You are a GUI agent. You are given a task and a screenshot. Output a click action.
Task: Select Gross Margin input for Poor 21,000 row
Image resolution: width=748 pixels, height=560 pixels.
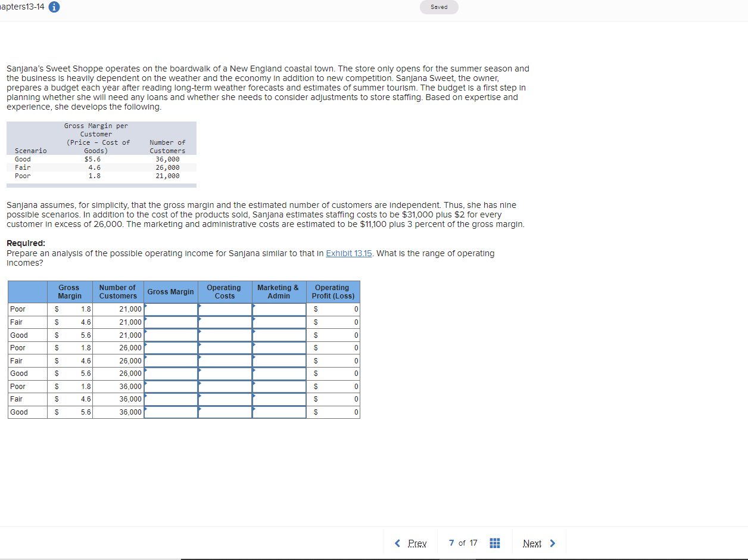pos(171,309)
